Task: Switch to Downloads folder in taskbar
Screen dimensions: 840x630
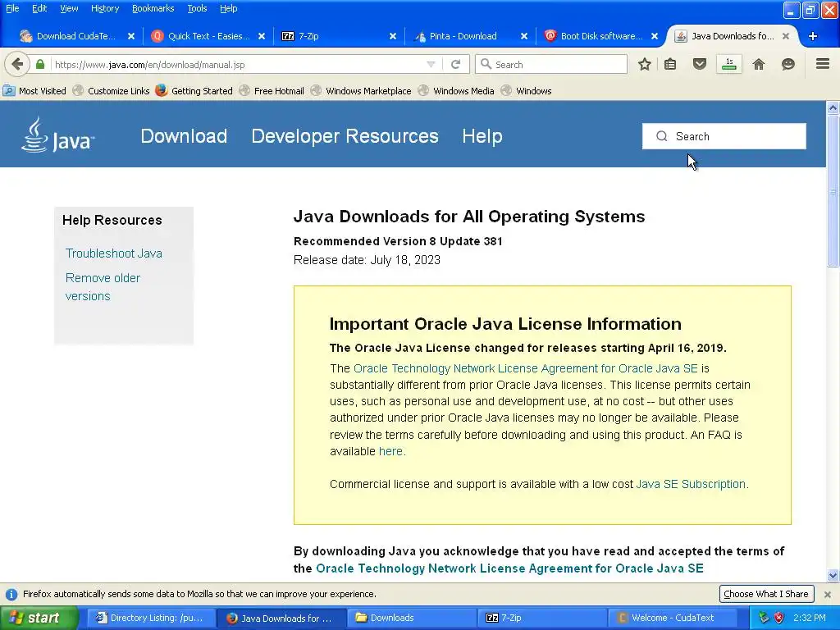Action: (412, 618)
